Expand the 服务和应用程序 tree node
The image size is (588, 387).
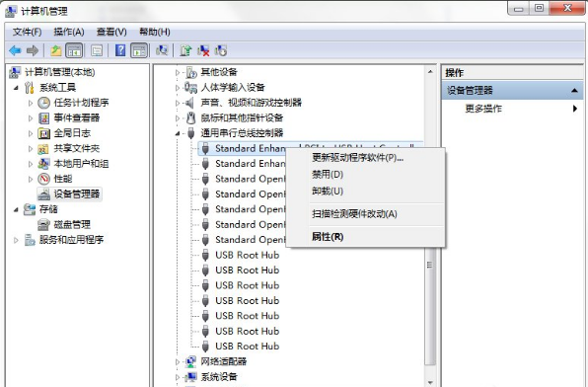coord(16,240)
